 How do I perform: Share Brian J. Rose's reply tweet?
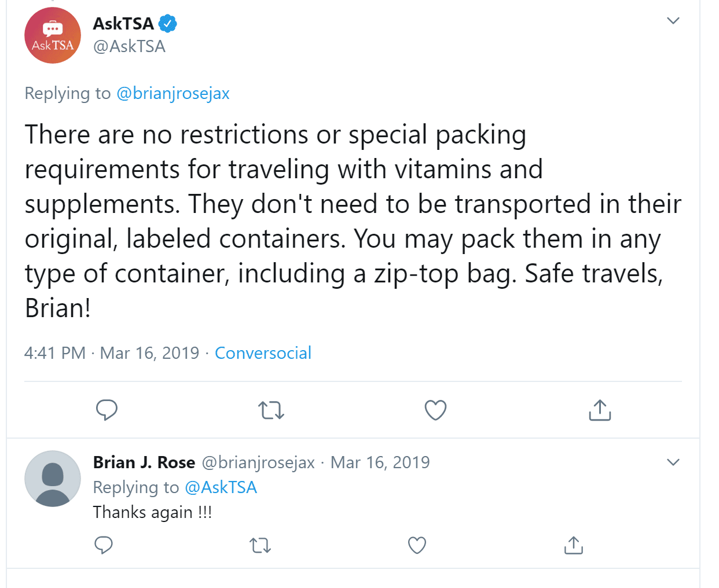[x=573, y=545]
